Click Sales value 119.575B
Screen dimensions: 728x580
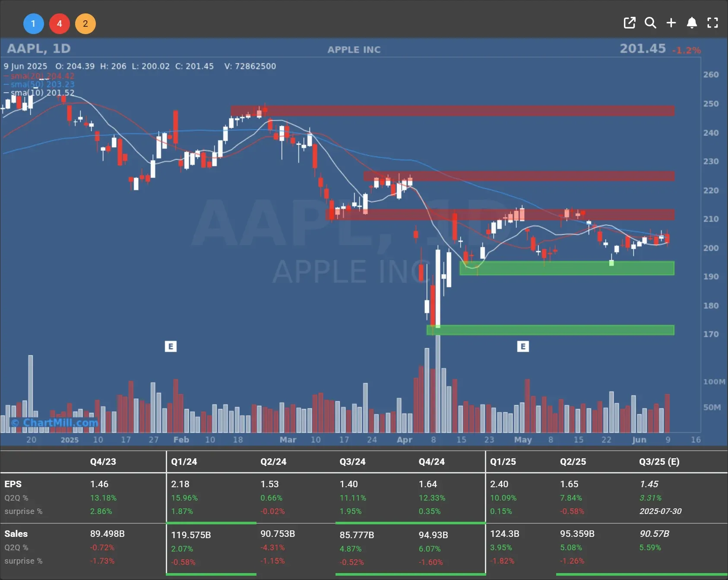pos(191,535)
